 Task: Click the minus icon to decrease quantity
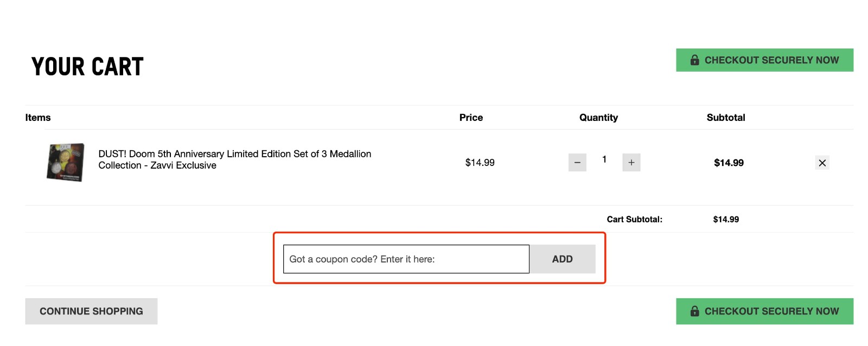coord(577,162)
